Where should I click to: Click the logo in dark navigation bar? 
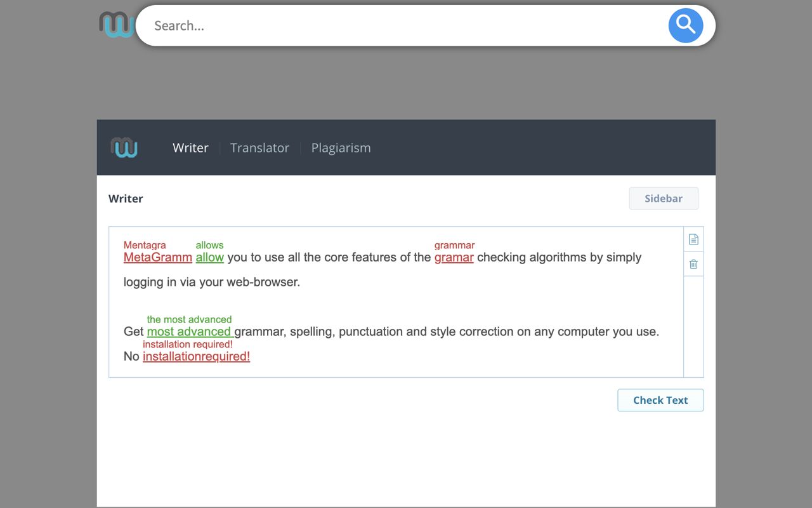(124, 147)
